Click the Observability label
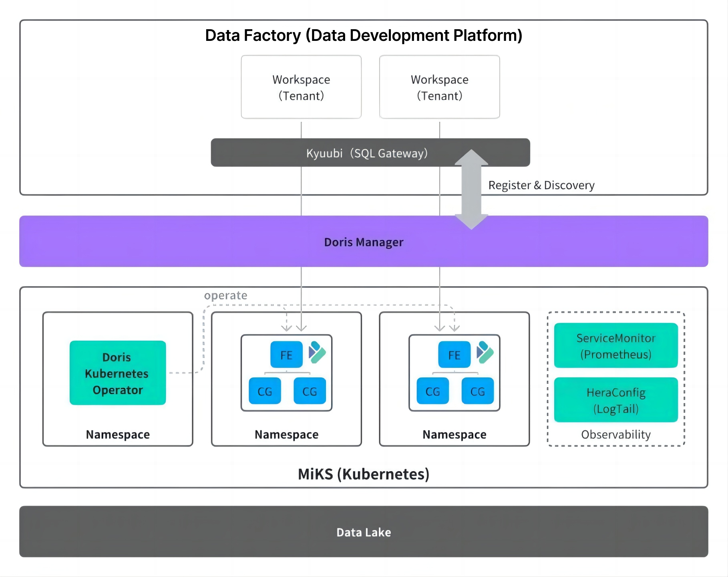 [615, 434]
